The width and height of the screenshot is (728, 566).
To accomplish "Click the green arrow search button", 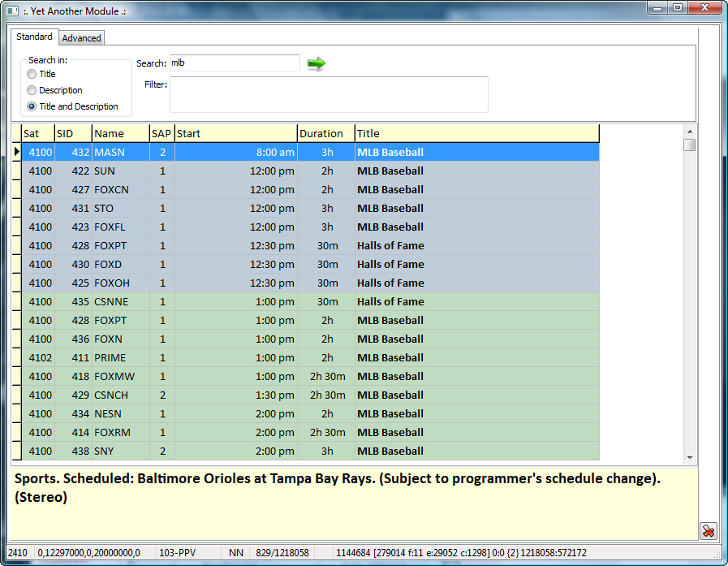I will point(317,63).
